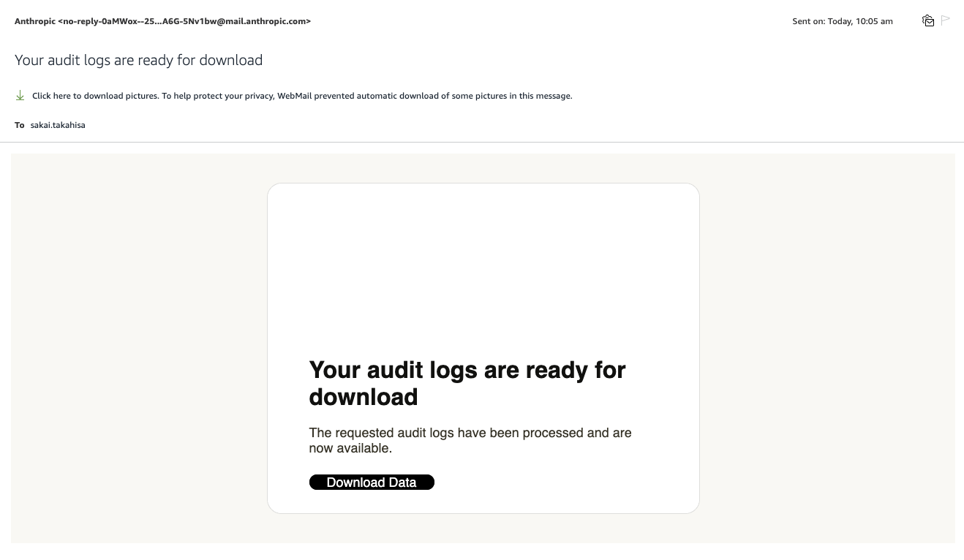The width and height of the screenshot is (964, 560).
Task: Click the green download arrow icon
Action: click(x=20, y=96)
